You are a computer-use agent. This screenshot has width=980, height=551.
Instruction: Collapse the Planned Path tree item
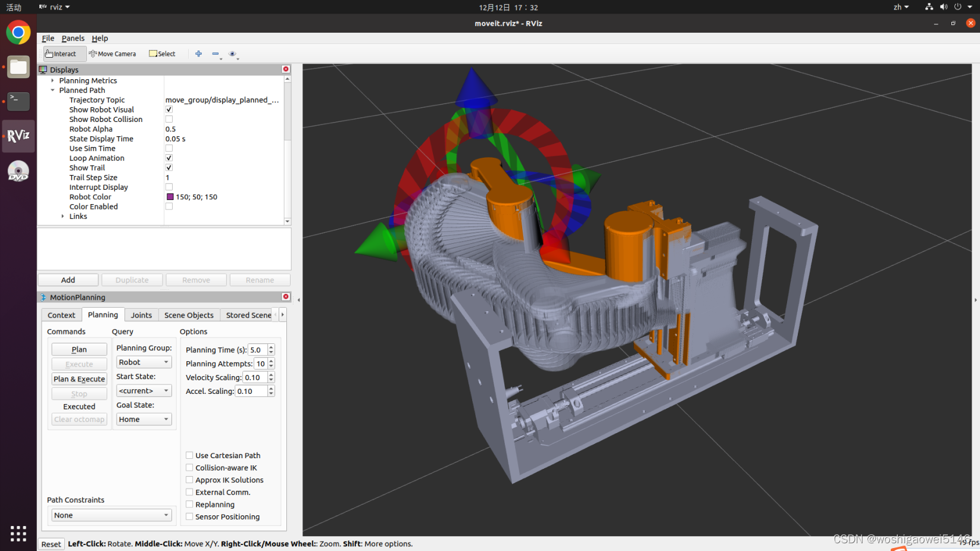pos(53,90)
